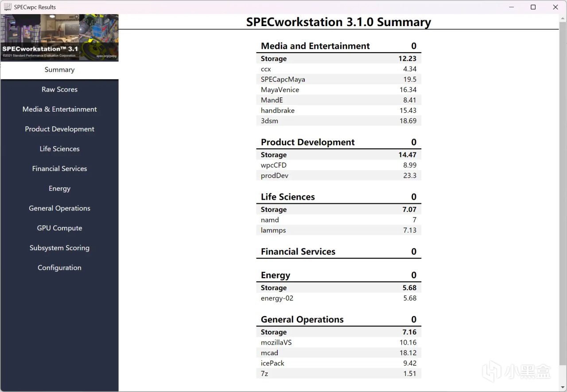Select the score value "9.42"

409,363
